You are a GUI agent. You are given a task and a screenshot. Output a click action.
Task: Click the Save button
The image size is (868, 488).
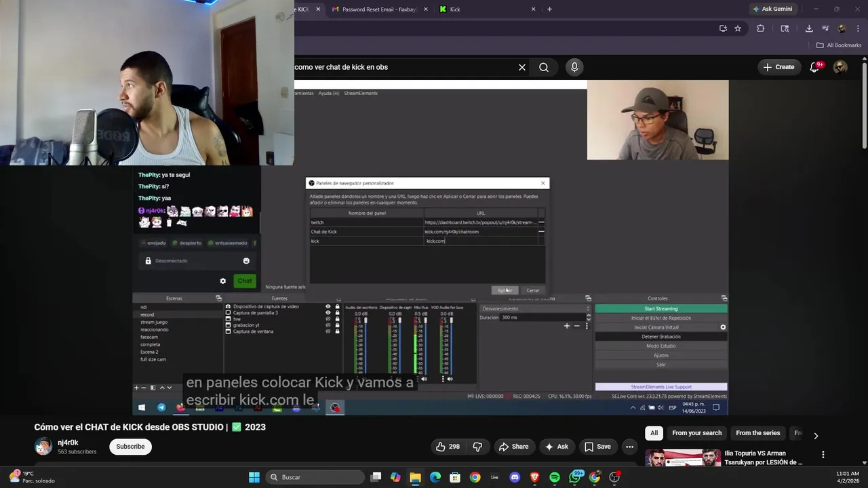(597, 447)
